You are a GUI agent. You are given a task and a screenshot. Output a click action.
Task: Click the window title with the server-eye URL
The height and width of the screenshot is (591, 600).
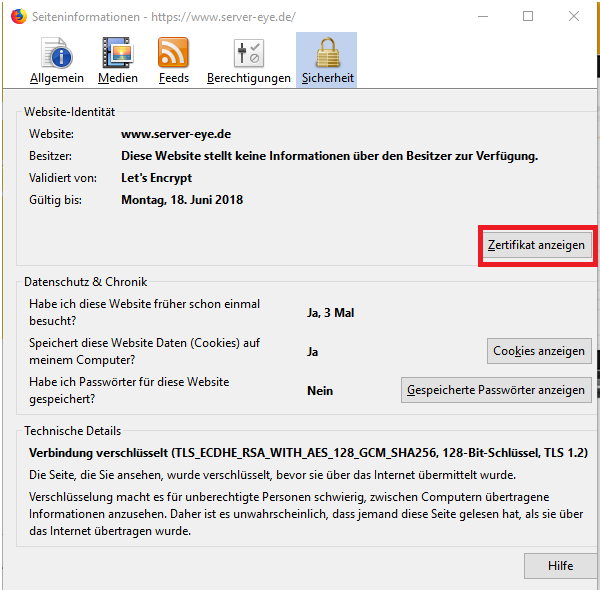tap(164, 17)
